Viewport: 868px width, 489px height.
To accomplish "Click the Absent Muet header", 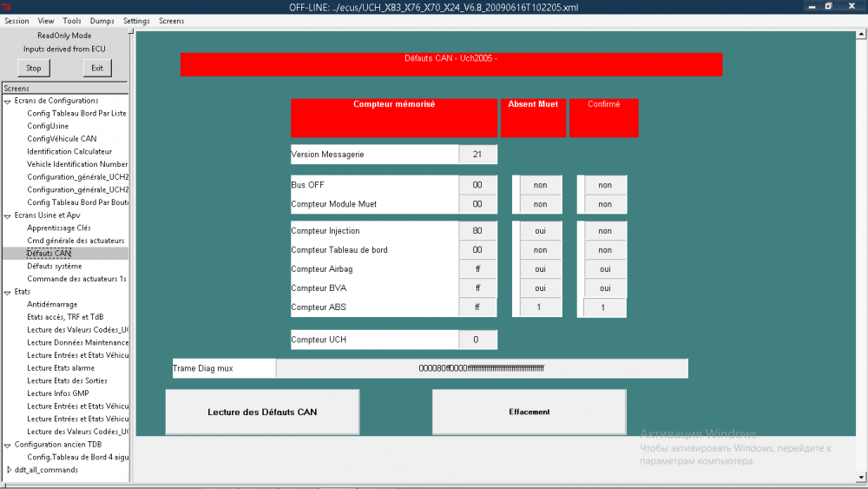I will [x=533, y=117].
